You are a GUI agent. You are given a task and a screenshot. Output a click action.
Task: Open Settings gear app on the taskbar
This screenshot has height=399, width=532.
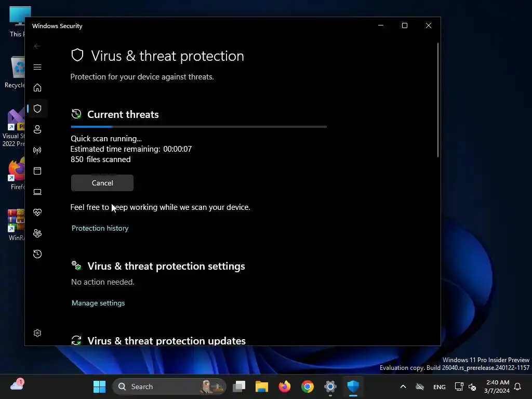[x=330, y=387]
